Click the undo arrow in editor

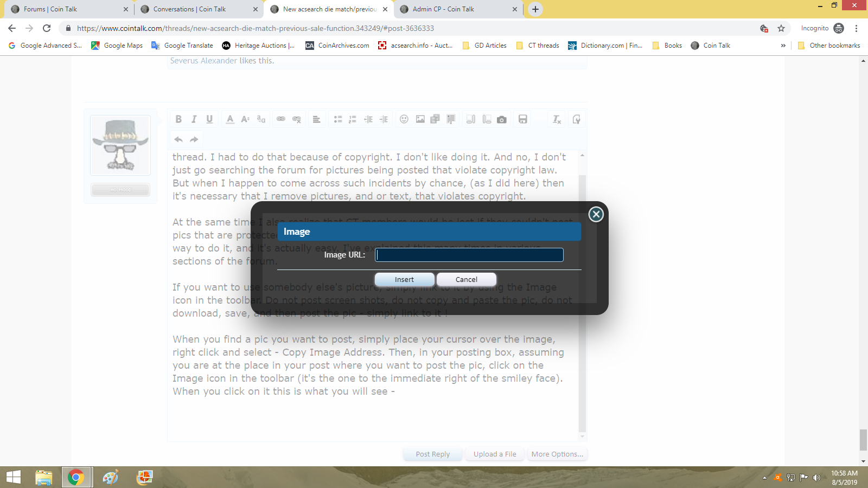(178, 139)
